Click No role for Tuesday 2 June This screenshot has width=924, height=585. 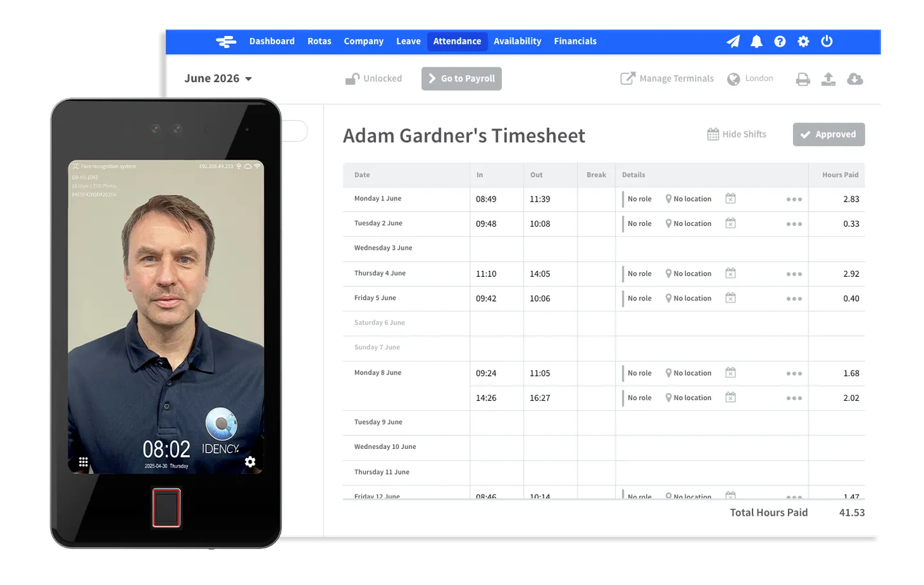(x=639, y=223)
